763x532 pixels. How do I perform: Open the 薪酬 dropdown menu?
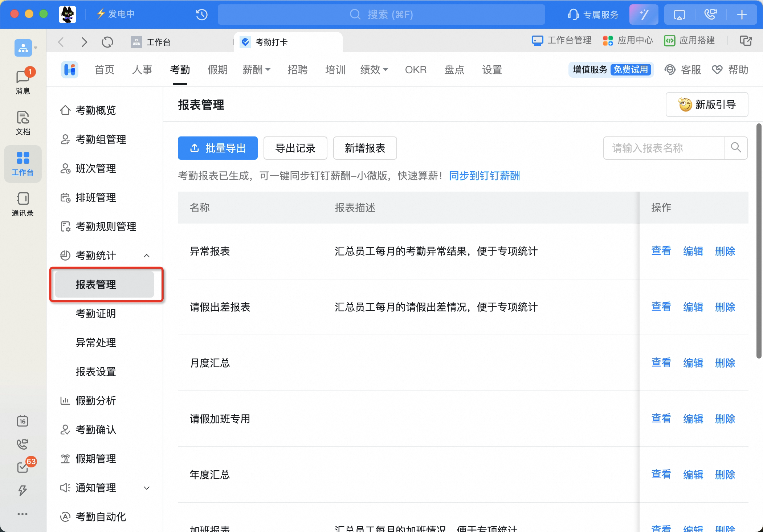(x=257, y=70)
